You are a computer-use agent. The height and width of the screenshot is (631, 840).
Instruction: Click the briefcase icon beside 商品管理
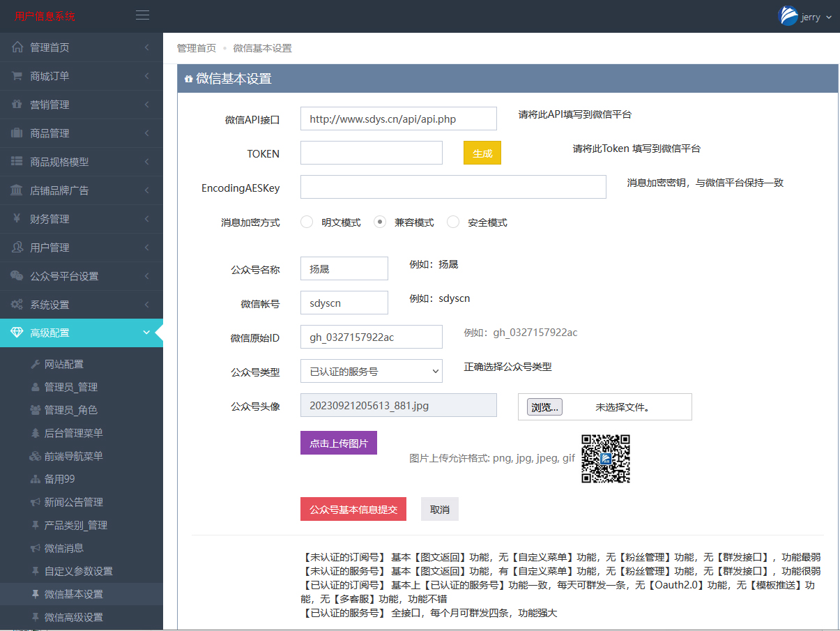coord(17,133)
